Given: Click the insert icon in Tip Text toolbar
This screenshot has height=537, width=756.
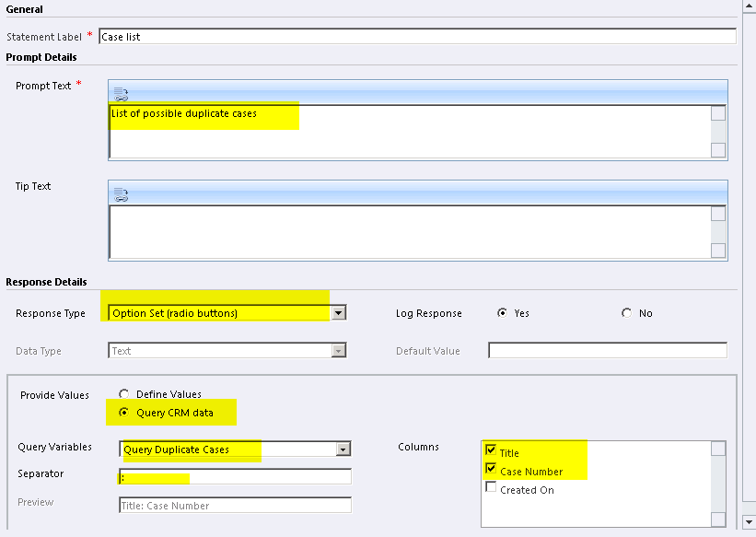Looking at the screenshot, I should [x=120, y=193].
